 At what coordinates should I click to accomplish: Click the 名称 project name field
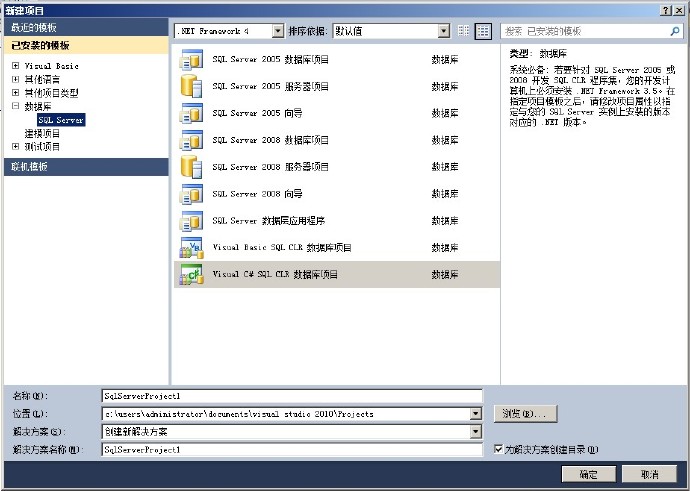coord(292,396)
